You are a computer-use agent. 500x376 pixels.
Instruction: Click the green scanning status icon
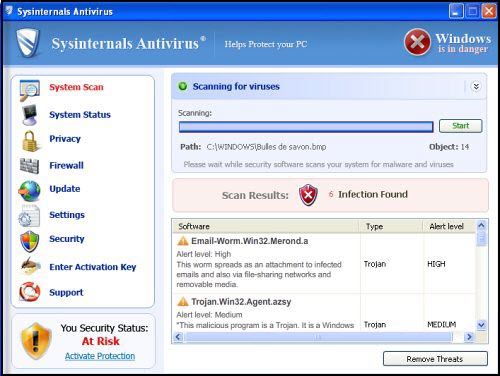[x=183, y=86]
